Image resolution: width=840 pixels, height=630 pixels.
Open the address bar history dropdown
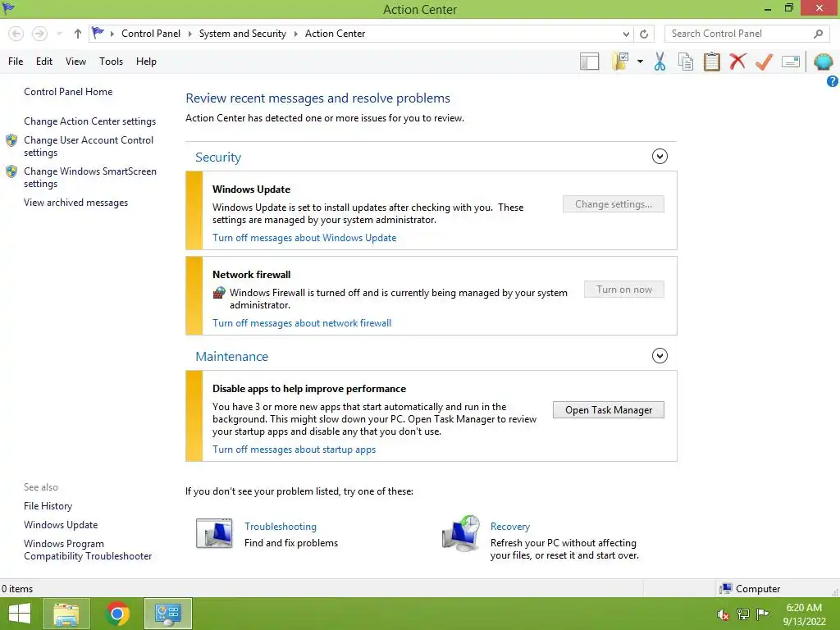pyautogui.click(x=626, y=34)
